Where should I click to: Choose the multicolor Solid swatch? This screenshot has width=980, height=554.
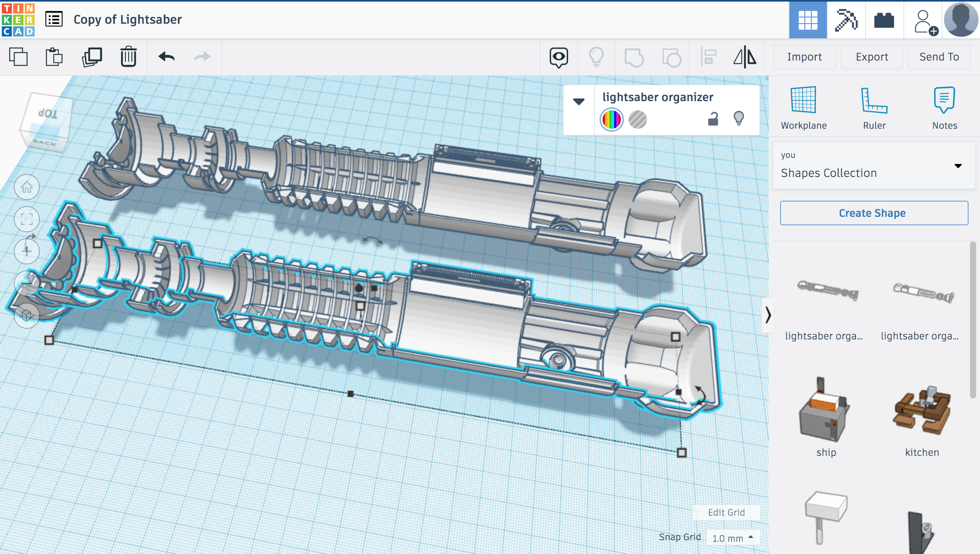(611, 120)
